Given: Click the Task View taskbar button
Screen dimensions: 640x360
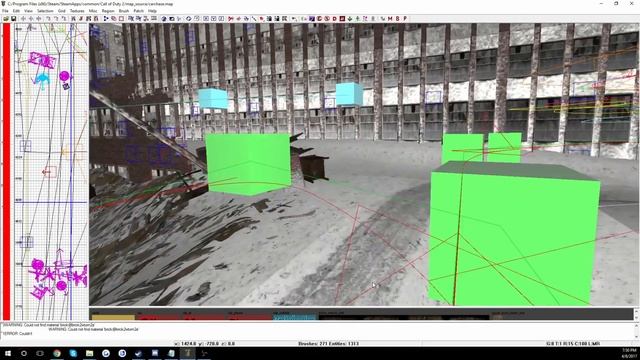Looking at the screenshot, I should coord(40,353).
